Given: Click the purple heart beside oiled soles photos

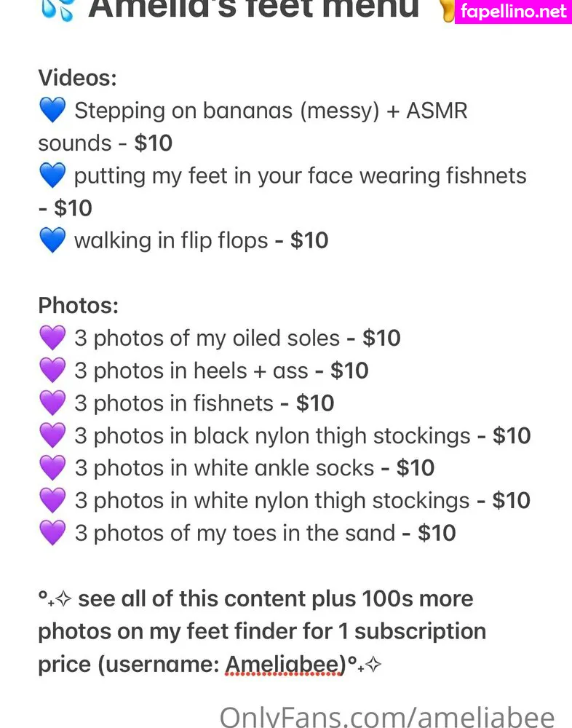Looking at the screenshot, I should coord(52,339).
